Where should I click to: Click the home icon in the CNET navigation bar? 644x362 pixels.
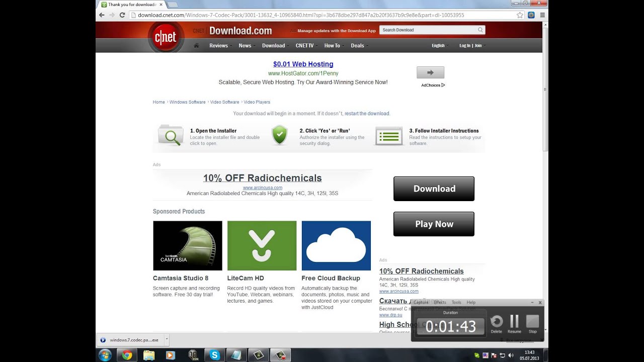(196, 45)
